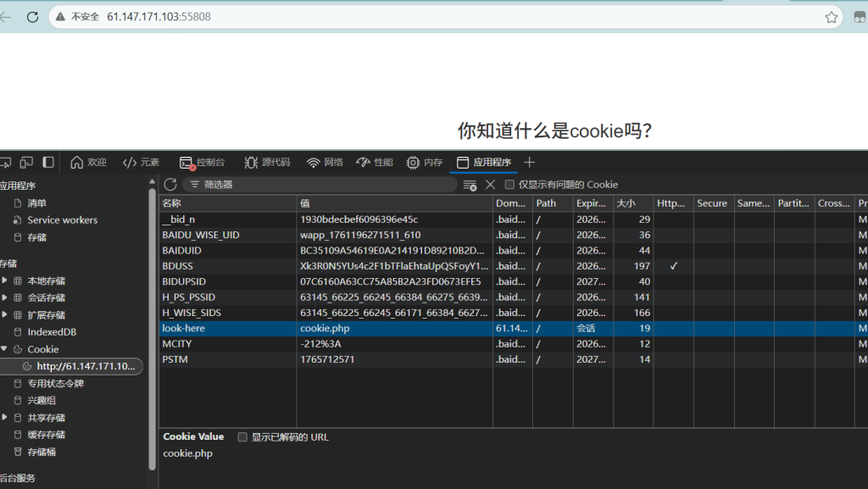This screenshot has width=868, height=489.
Task: Toggle the DevTools sidebar dock icon
Action: click(48, 162)
